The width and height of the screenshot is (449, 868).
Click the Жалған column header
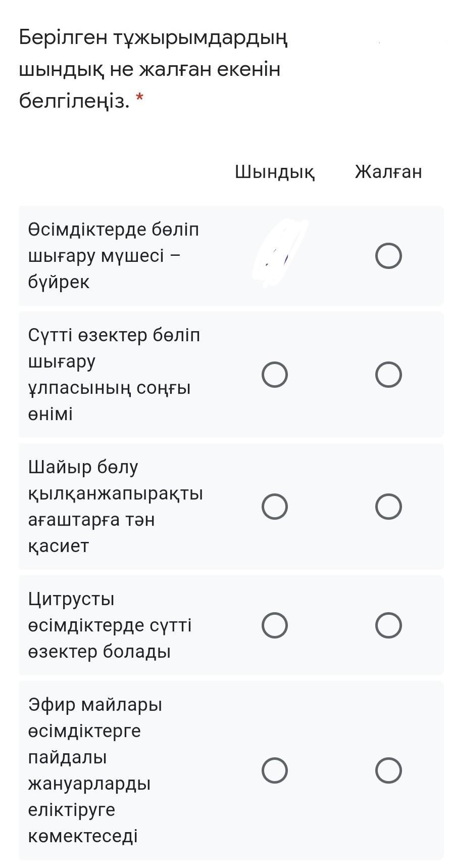click(388, 172)
